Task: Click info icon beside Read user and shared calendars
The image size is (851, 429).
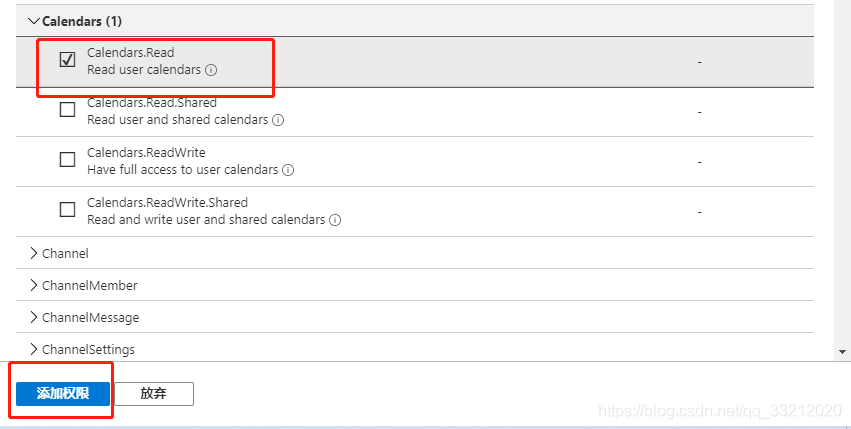Action: tap(278, 120)
